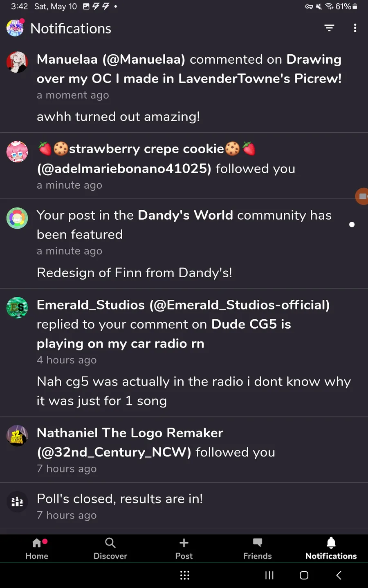
Task: Open Emerald_Studios avatar icon
Action: coord(17,307)
